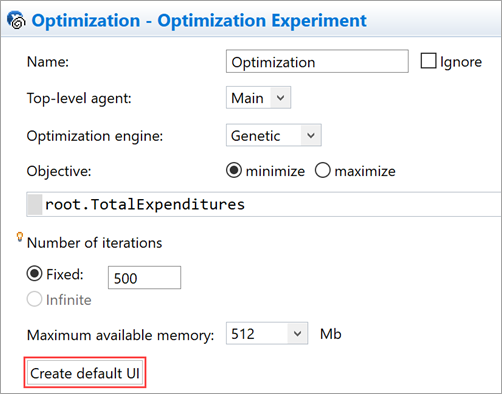
Task: Click the gray marker beside objective expression
Action: pos(35,204)
